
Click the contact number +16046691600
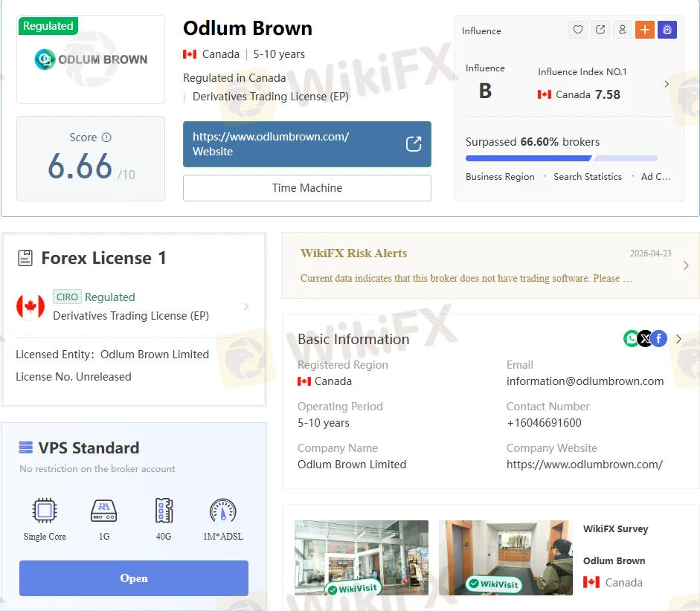point(544,423)
